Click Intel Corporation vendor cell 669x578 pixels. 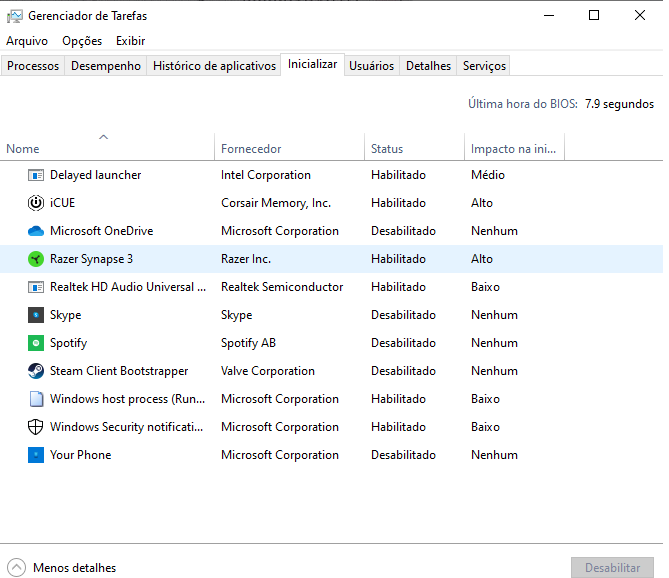click(266, 175)
